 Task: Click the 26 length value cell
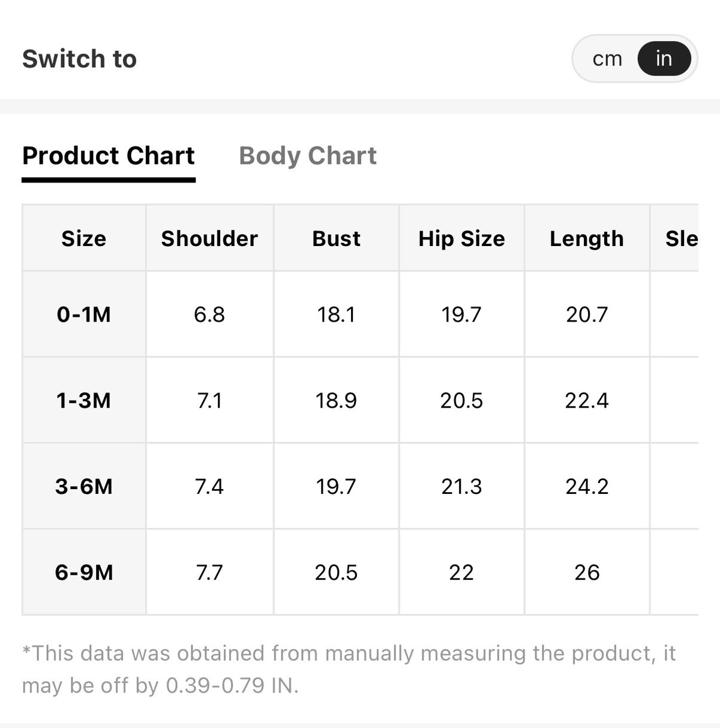click(587, 572)
